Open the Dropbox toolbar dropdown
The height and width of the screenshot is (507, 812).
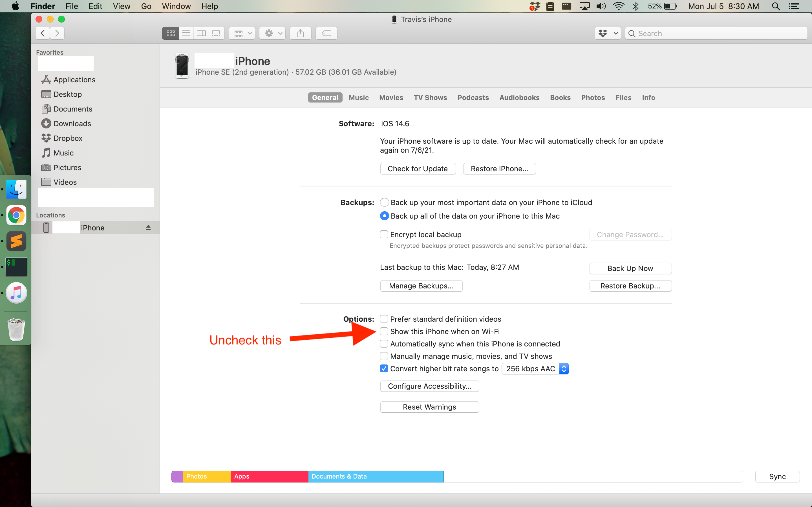pyautogui.click(x=608, y=33)
